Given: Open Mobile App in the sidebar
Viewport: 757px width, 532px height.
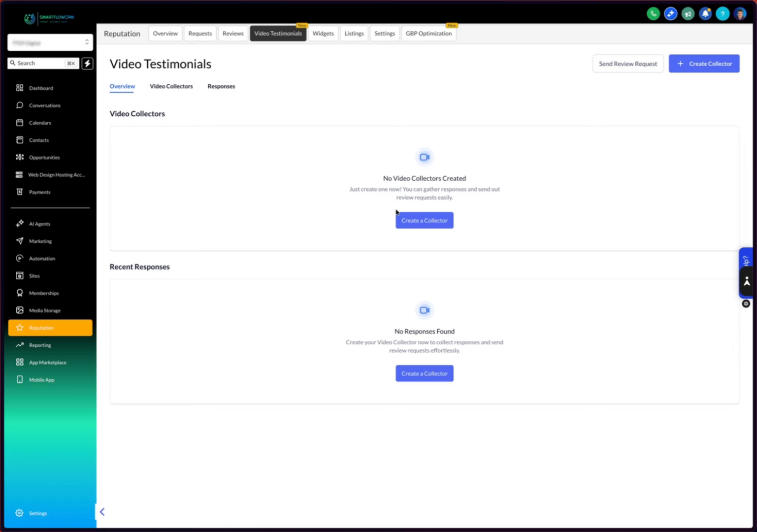Looking at the screenshot, I should [50, 380].
